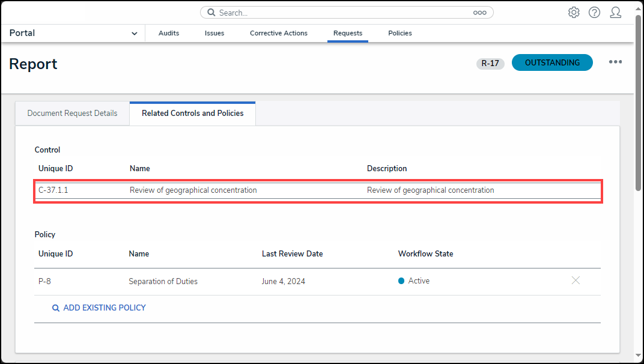The image size is (644, 364).
Task: Expand the Portal dropdown
Action: coord(134,34)
